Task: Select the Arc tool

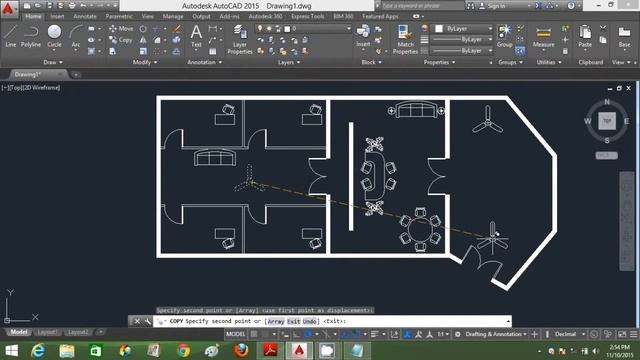Action: pyautogui.click(x=76, y=36)
